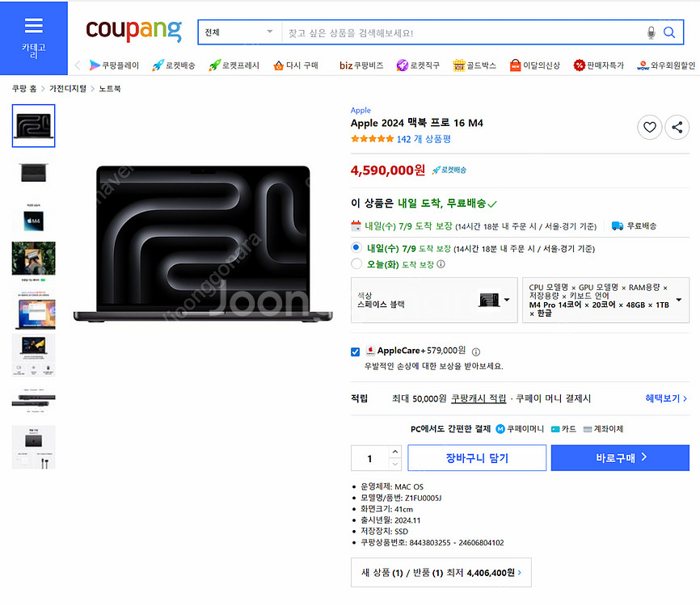The height and width of the screenshot is (606, 700).
Task: Open the 전체 search category dropdown
Action: coord(237,32)
